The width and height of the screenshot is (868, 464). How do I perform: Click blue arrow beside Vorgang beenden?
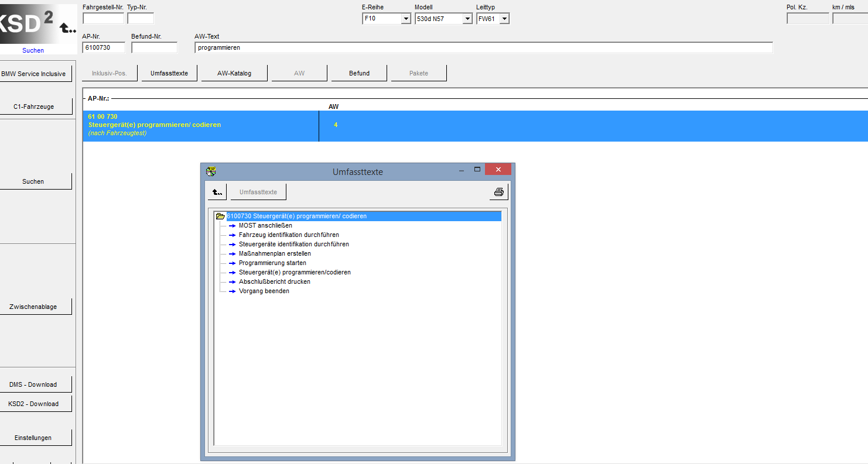click(x=232, y=291)
